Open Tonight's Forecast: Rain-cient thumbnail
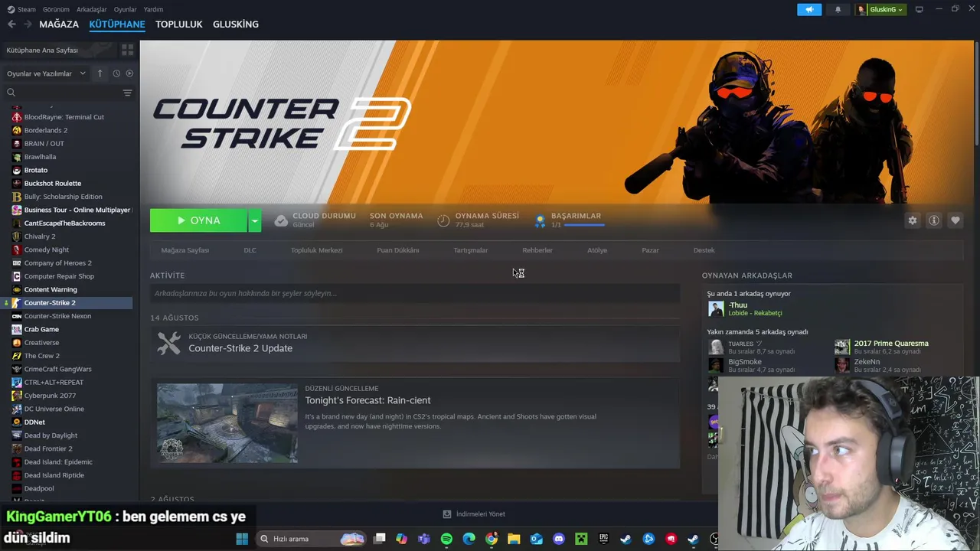This screenshot has width=980, height=551. tap(227, 423)
